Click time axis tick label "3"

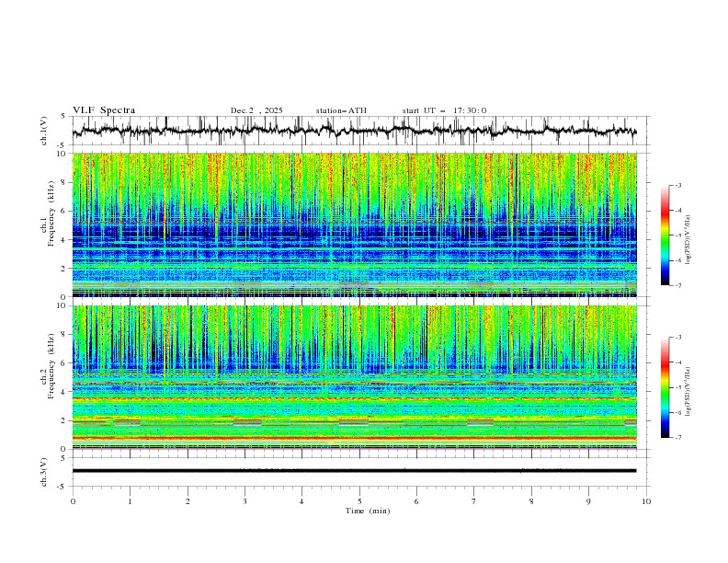(x=245, y=501)
